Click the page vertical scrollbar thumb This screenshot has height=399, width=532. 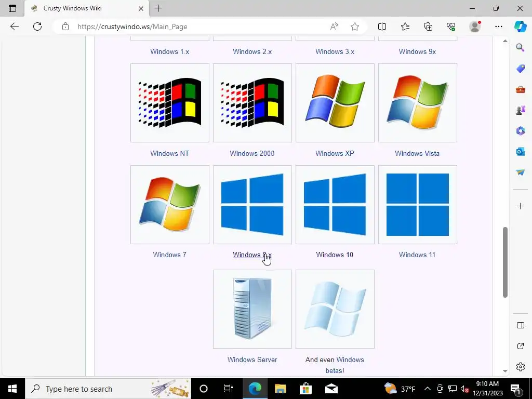coord(505,262)
